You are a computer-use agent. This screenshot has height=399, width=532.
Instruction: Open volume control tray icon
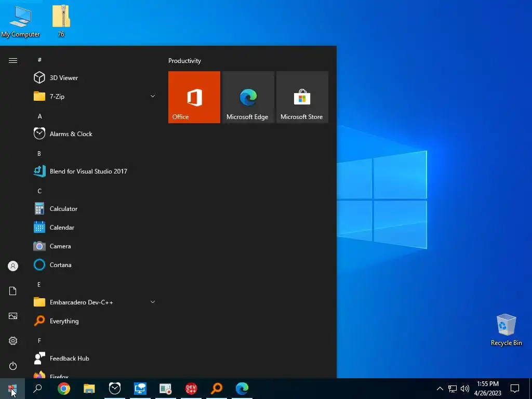[x=465, y=389]
